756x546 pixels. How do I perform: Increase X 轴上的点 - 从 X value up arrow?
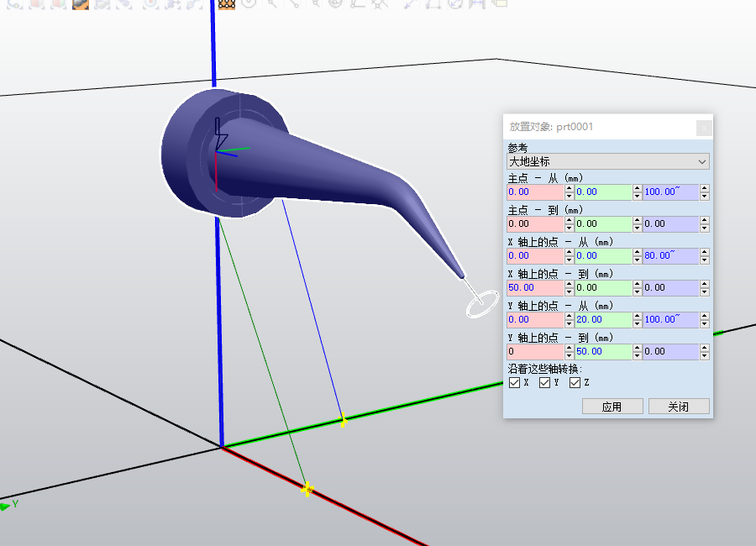point(570,252)
